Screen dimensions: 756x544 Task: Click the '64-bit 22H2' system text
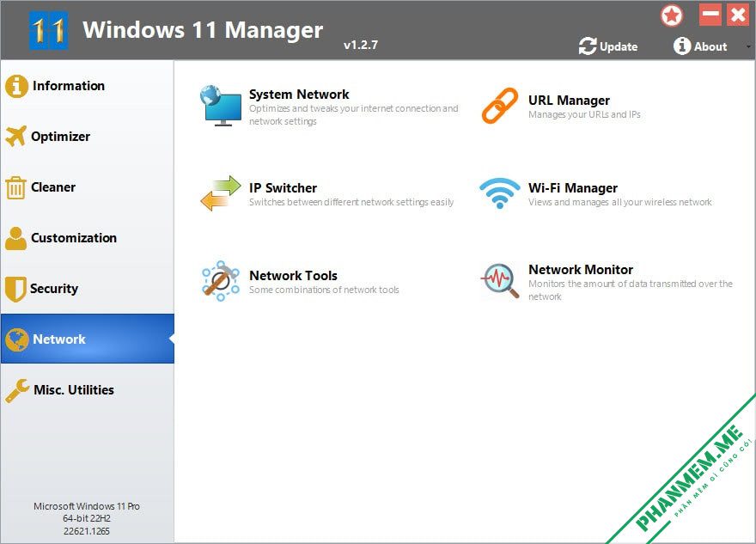click(x=87, y=518)
